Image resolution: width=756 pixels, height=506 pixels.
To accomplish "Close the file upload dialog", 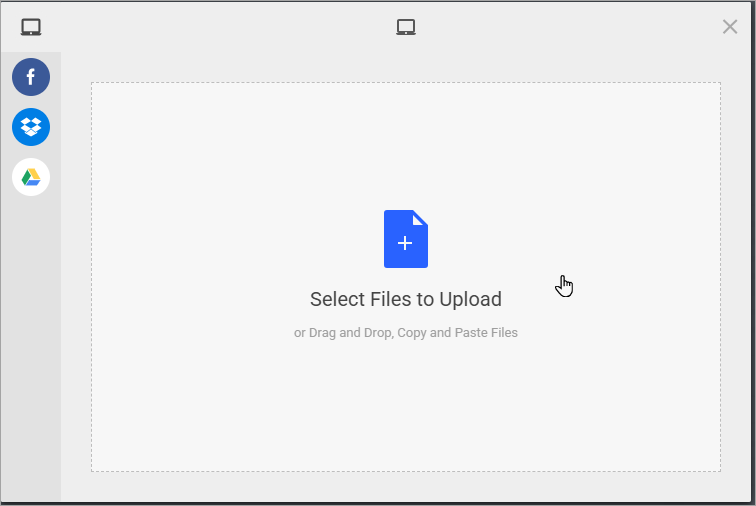I will pos(730,27).
